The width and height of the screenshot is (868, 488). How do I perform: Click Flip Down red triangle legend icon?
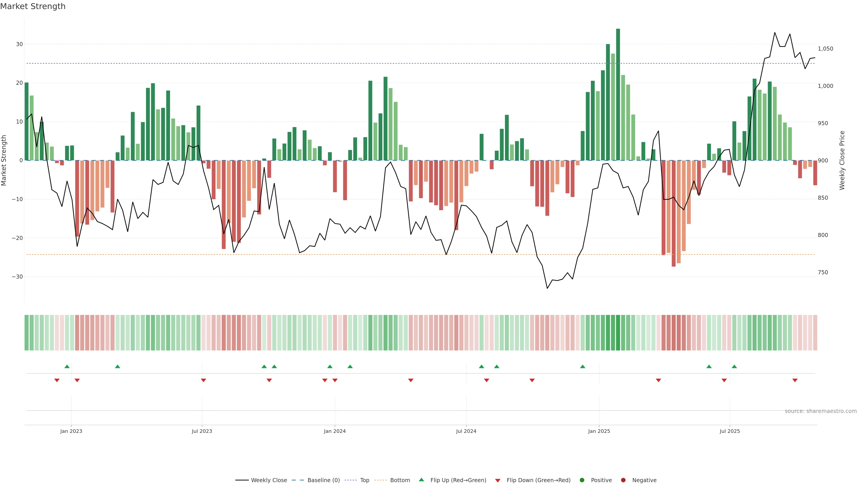coord(498,480)
